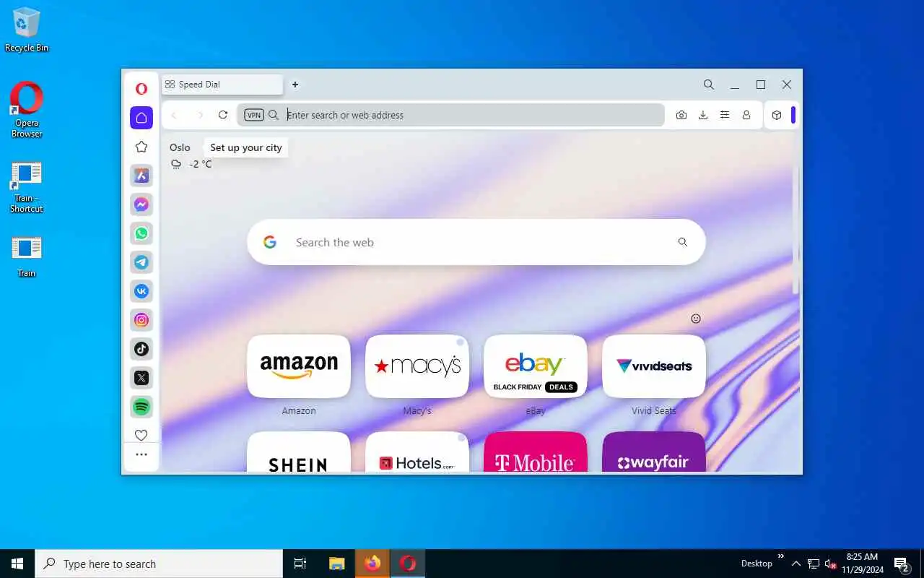
Task: Click search engine icon in address bar
Action: [x=274, y=115]
